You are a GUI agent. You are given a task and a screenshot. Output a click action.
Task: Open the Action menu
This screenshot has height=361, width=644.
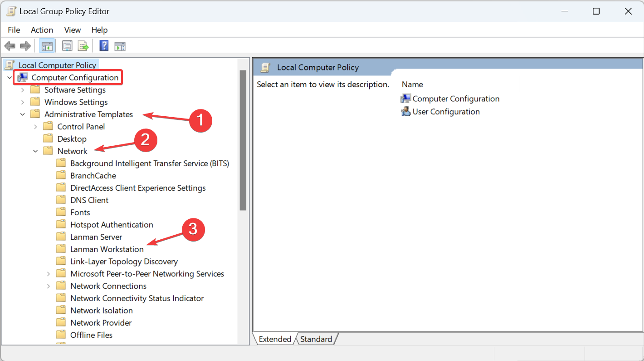tap(42, 30)
